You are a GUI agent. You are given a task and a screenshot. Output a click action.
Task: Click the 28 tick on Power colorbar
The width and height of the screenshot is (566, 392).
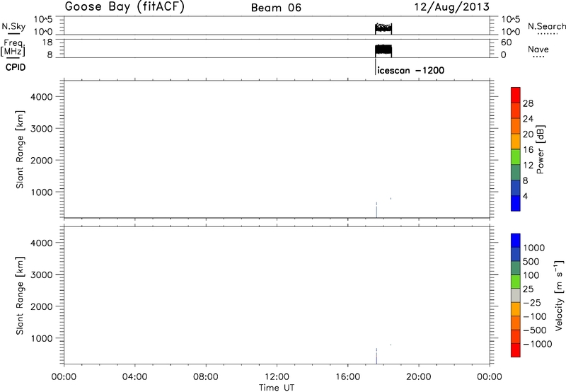[x=528, y=103]
